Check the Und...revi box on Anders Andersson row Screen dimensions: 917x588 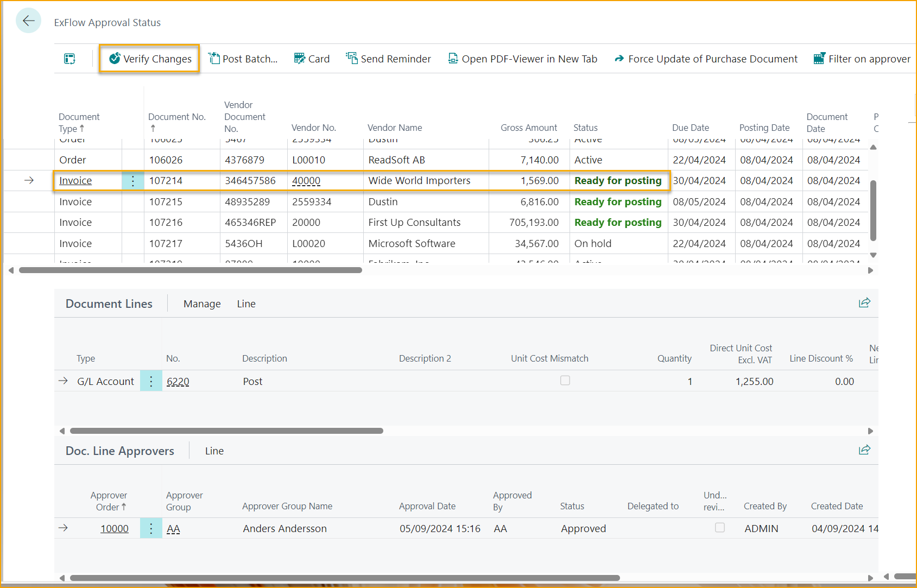720,527
